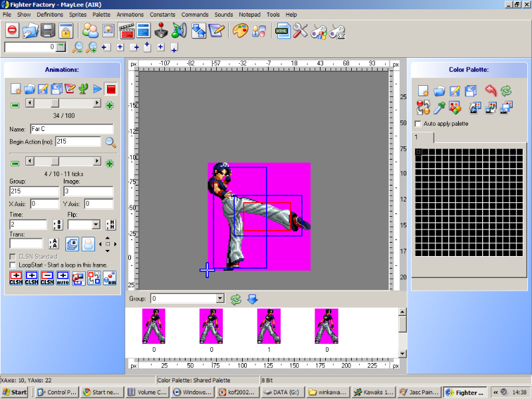The height and width of the screenshot is (399, 532).
Task: Click the magnifier next to Begin Action
Action: pos(110,142)
